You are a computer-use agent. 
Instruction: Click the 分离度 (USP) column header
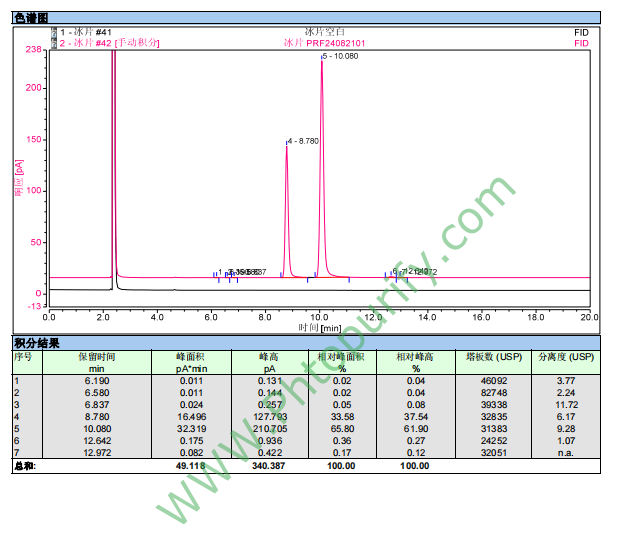point(566,356)
